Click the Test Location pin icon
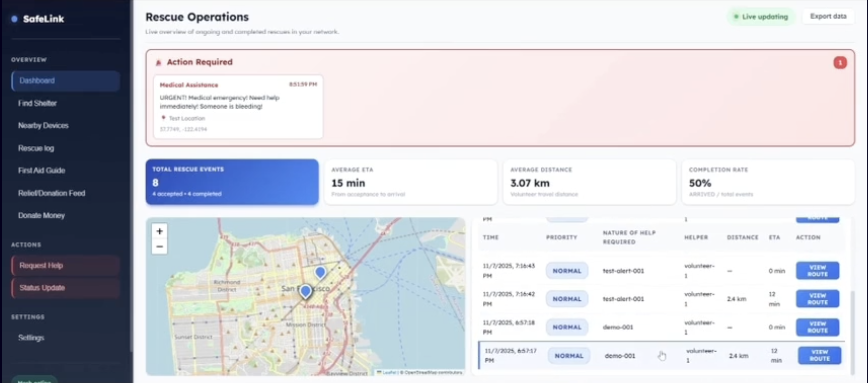The width and height of the screenshot is (868, 383). pyautogui.click(x=163, y=118)
